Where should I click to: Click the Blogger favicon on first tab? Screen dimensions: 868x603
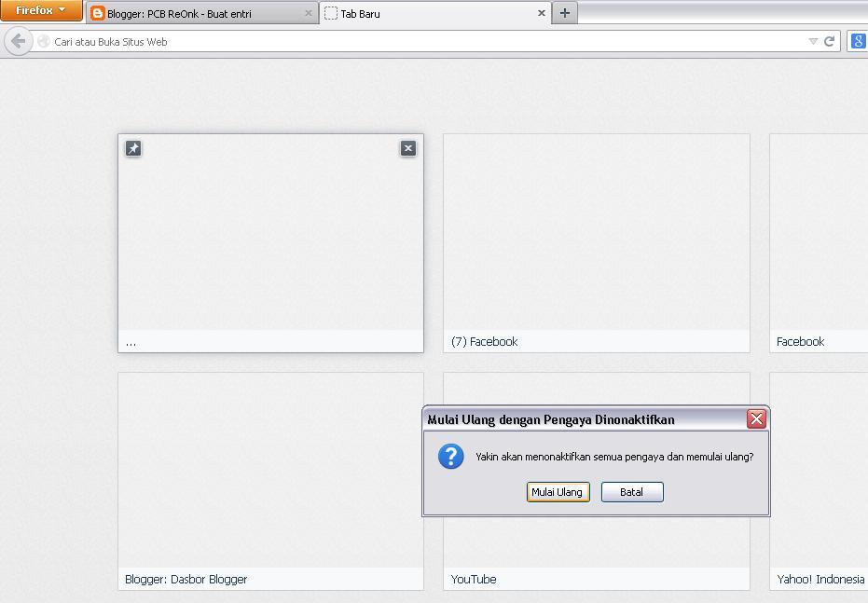tap(97, 14)
